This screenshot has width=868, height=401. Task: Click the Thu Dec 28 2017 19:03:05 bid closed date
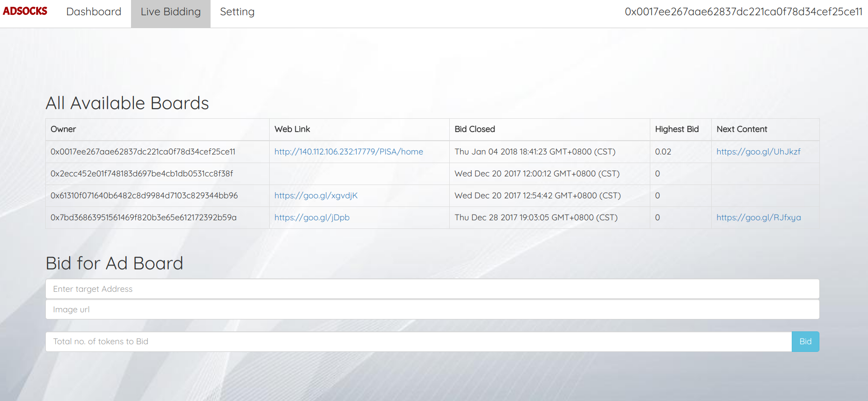(x=536, y=217)
